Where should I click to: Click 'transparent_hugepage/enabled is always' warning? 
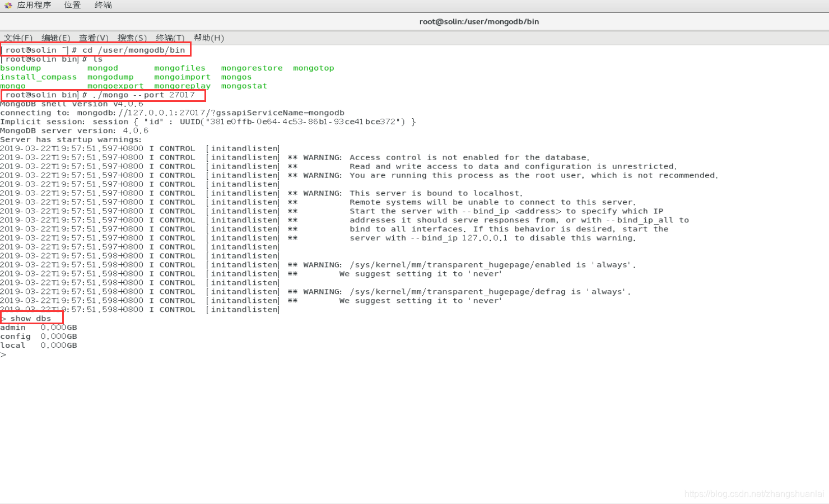click(493, 265)
